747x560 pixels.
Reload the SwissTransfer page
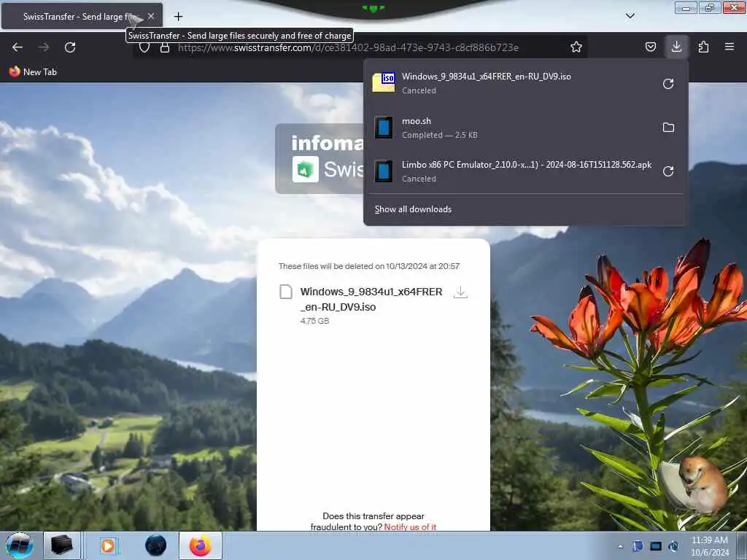coord(70,47)
